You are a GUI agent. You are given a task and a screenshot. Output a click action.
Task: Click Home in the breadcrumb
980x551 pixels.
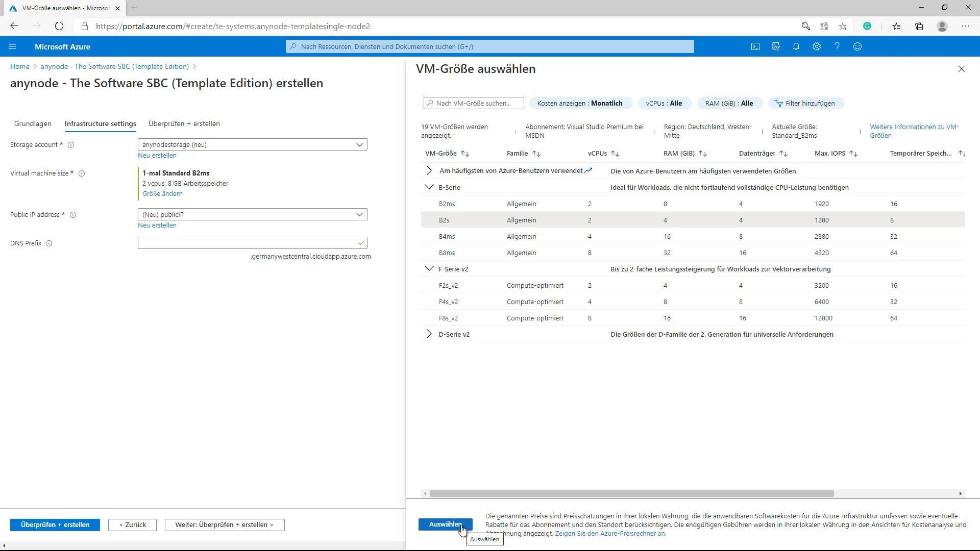(x=20, y=67)
